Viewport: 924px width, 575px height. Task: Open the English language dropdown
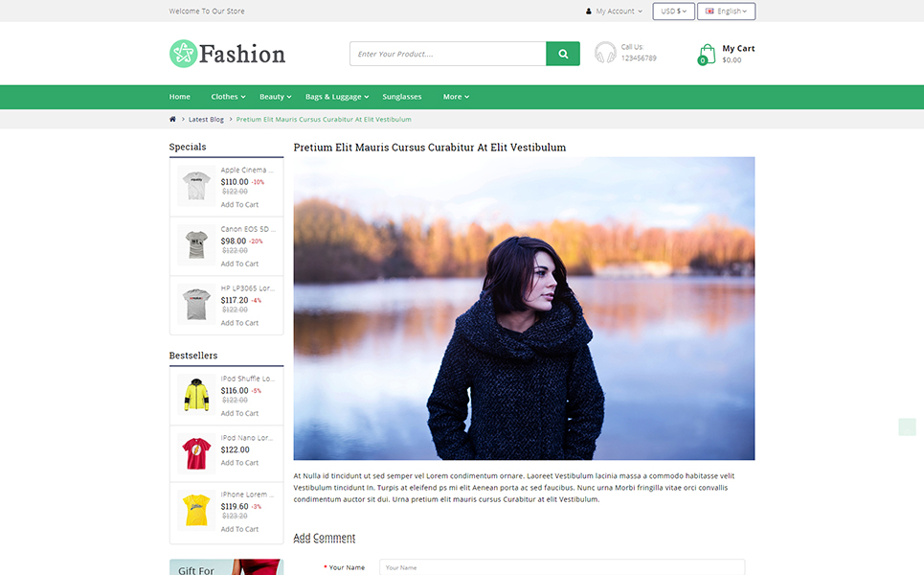coord(726,11)
